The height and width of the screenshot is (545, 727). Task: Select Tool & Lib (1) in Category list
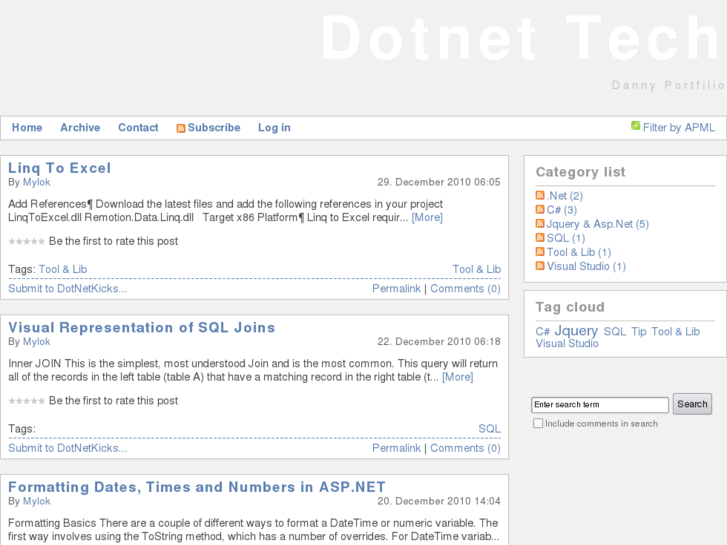[x=579, y=252]
